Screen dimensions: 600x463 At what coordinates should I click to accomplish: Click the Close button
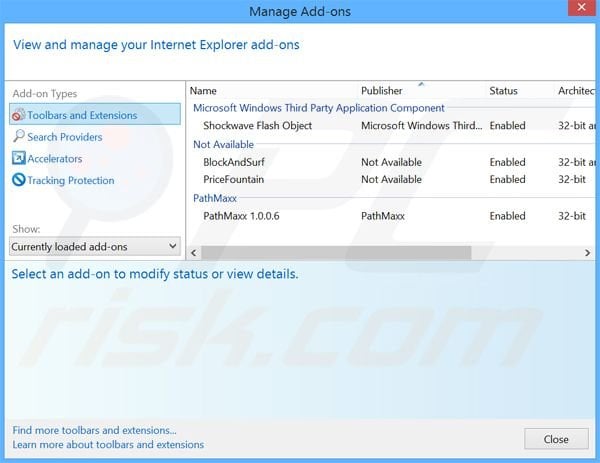click(x=556, y=439)
